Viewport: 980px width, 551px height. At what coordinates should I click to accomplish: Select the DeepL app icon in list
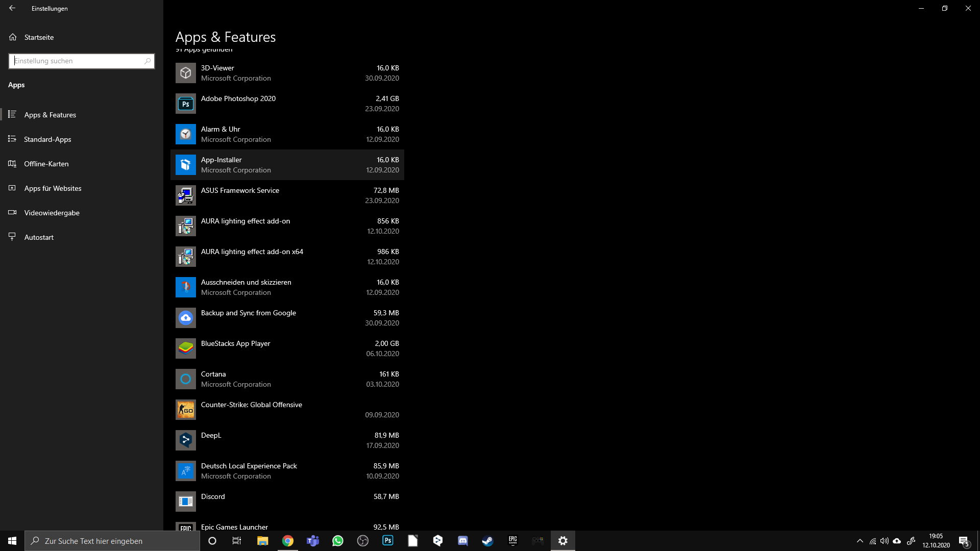pyautogui.click(x=185, y=440)
